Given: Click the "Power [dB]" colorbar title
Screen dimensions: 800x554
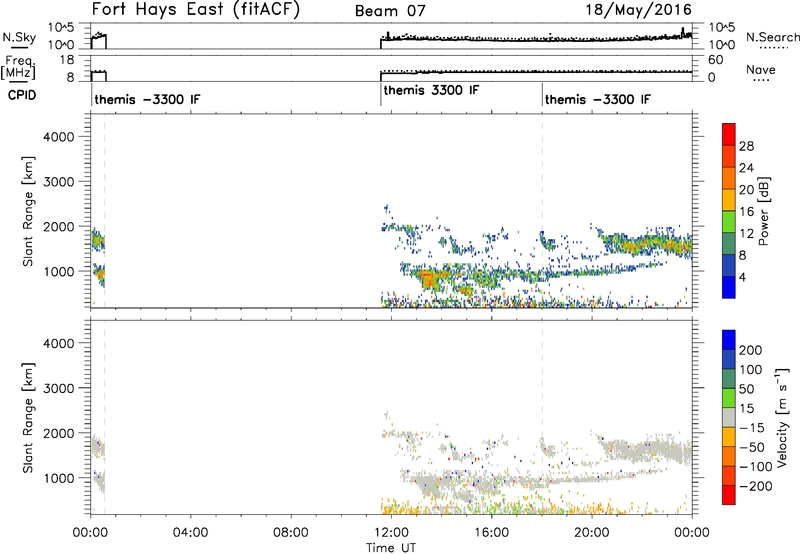Looking at the screenshot, I should tap(763, 211).
